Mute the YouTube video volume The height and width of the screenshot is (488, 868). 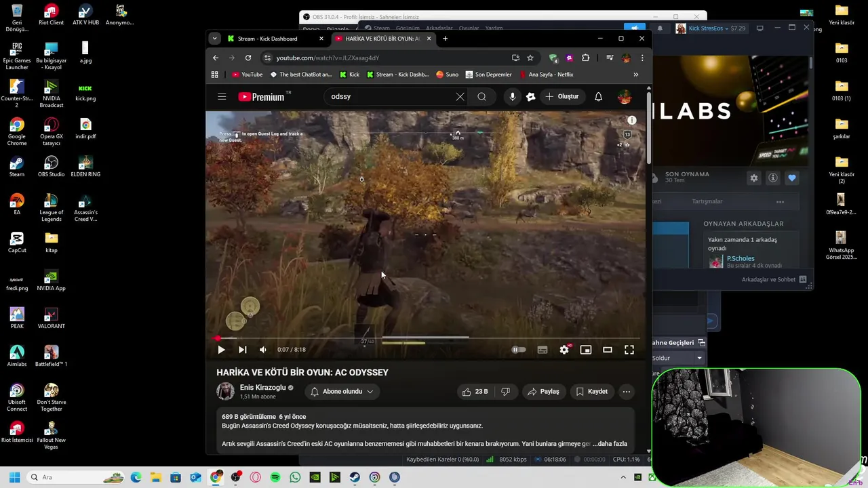[263, 350]
